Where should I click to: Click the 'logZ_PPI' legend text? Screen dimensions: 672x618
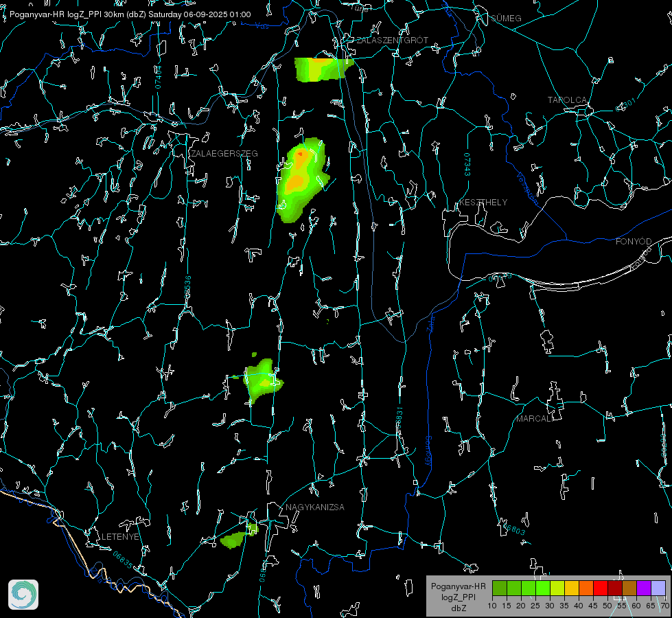(458, 597)
